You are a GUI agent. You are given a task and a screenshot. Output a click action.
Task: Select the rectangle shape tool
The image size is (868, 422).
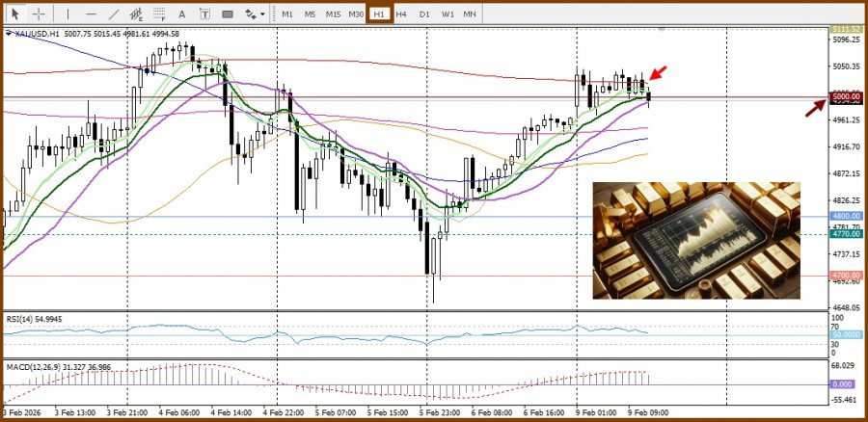pos(227,13)
